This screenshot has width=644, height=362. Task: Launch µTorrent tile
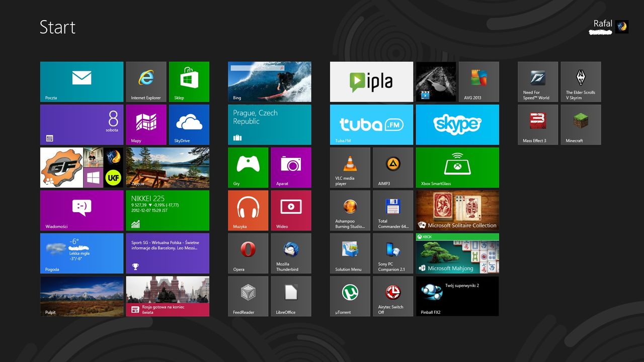click(350, 296)
